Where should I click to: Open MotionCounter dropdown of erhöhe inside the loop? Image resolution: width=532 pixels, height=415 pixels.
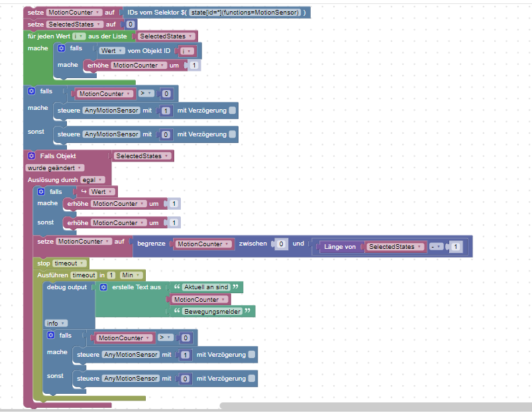tap(138, 65)
